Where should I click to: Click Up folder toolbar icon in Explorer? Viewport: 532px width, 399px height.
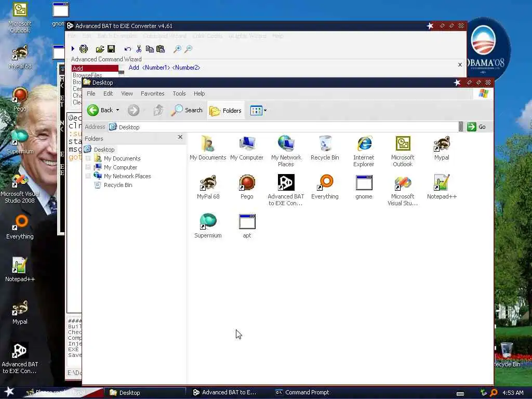[x=158, y=110]
